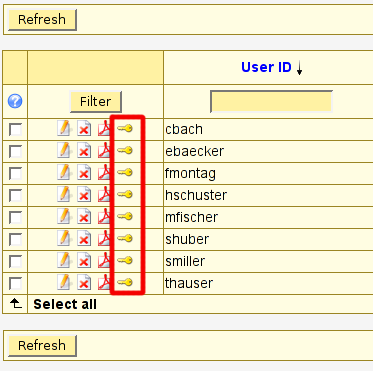The width and height of the screenshot is (373, 371).
Task: Click the Filter button
Action: [x=95, y=101]
